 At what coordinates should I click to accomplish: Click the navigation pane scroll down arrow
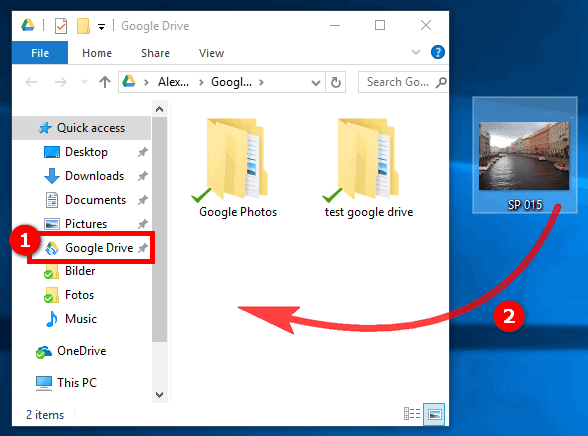[x=159, y=394]
